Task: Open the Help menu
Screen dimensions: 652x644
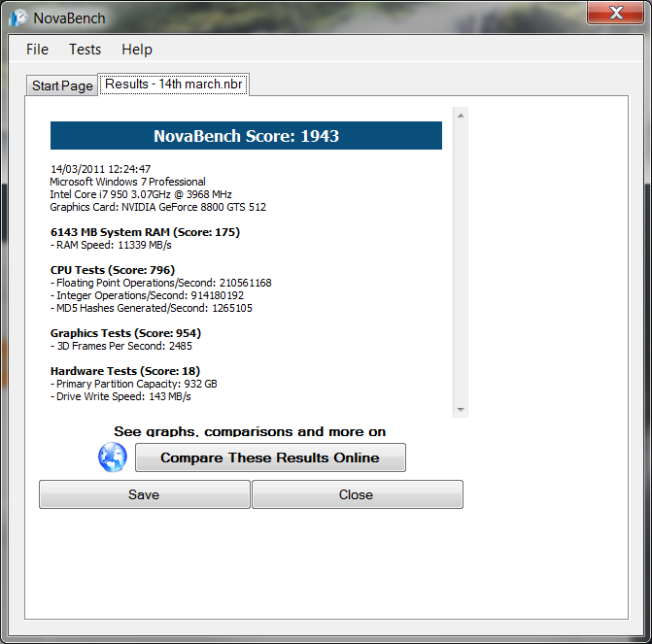Action: [x=137, y=50]
